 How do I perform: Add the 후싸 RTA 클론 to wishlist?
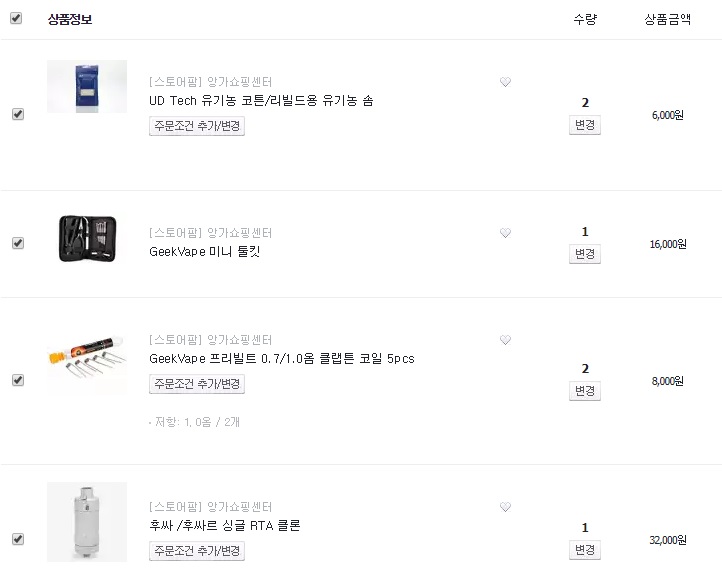505,507
